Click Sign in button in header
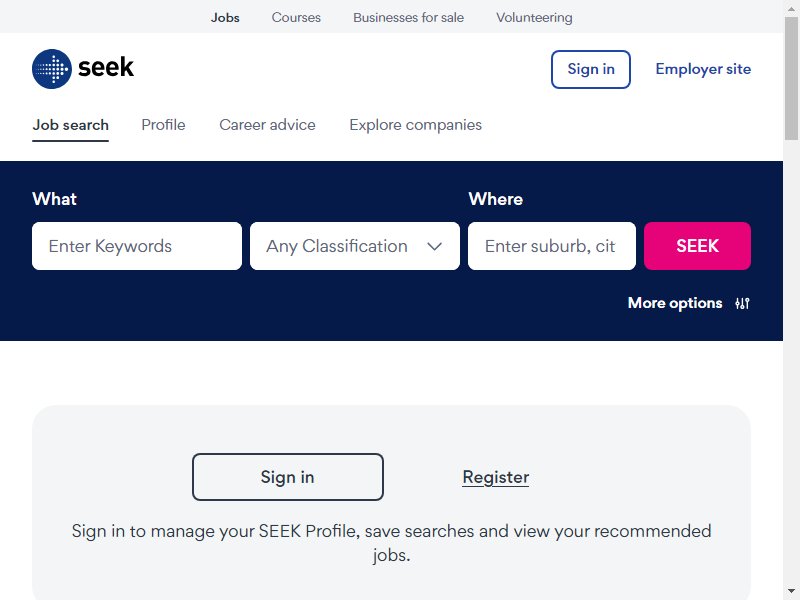 (591, 69)
